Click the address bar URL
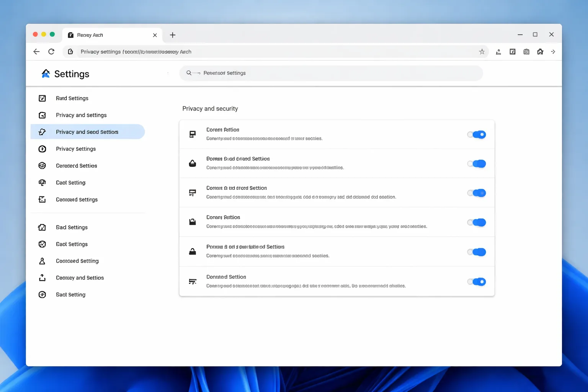 click(136, 52)
